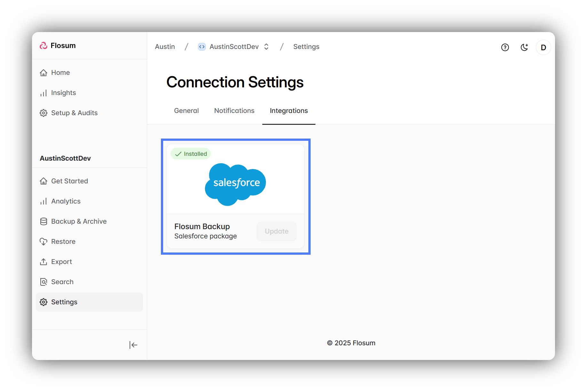Image resolution: width=587 pixels, height=392 pixels.
Task: Open the Export page
Action: point(61,262)
